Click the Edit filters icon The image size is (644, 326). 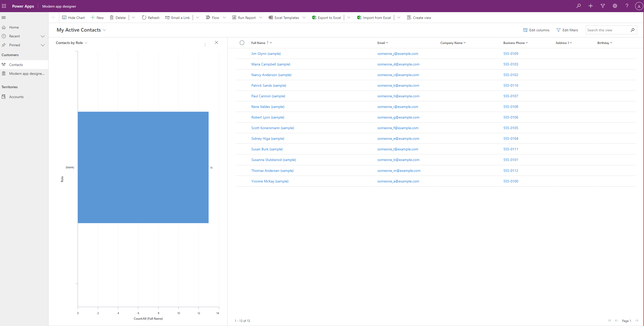point(558,30)
